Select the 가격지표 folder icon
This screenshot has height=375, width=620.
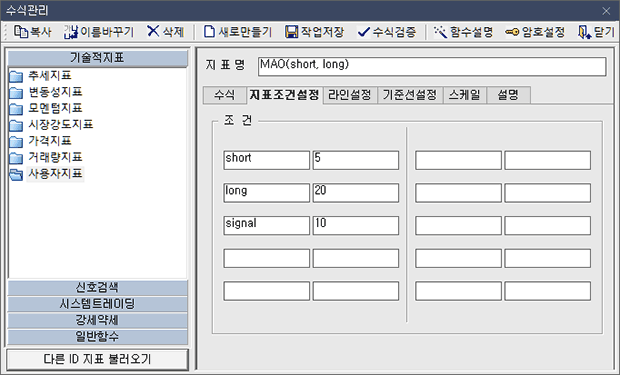(x=16, y=141)
